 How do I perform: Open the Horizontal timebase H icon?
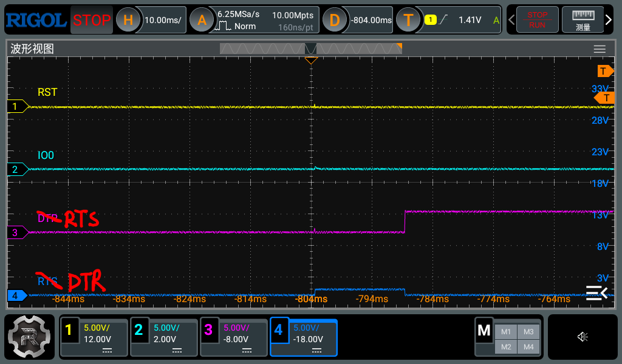(128, 20)
